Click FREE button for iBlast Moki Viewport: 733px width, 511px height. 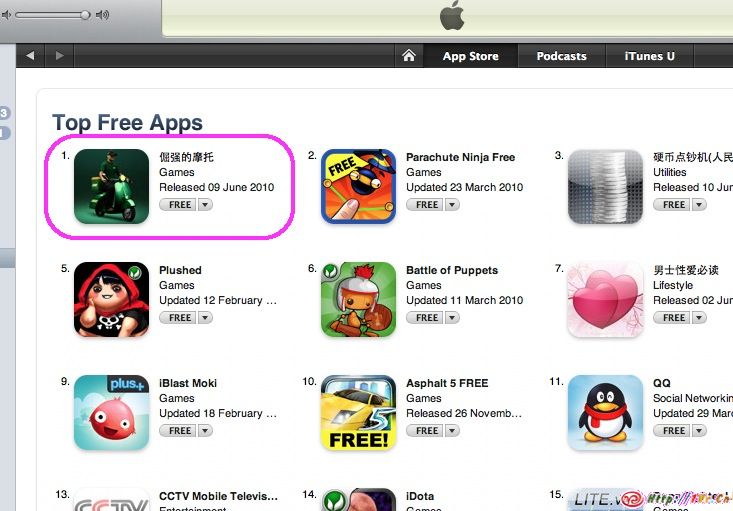179,431
